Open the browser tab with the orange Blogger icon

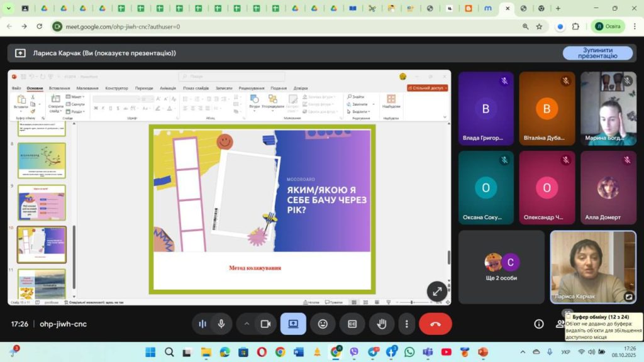468,9
